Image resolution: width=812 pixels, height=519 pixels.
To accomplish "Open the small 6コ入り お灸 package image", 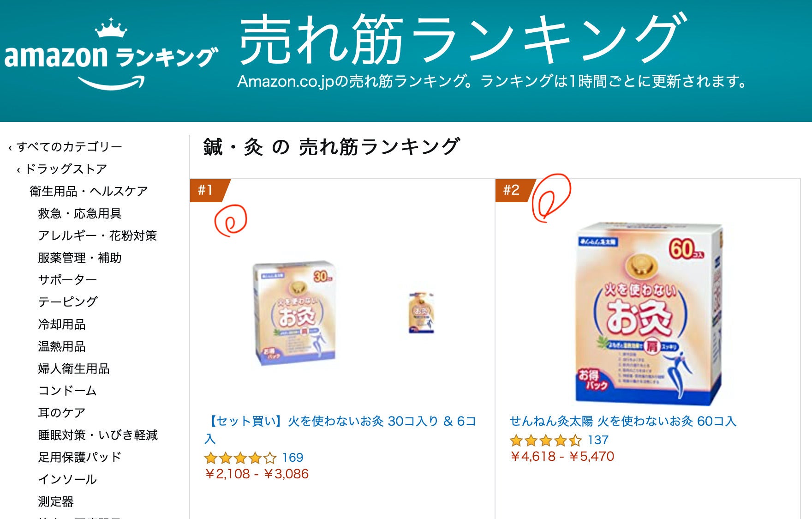I will tap(421, 313).
